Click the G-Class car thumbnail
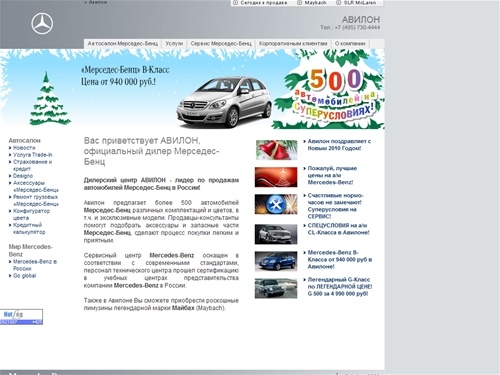Viewport: 500px width, 375px height. click(276, 288)
